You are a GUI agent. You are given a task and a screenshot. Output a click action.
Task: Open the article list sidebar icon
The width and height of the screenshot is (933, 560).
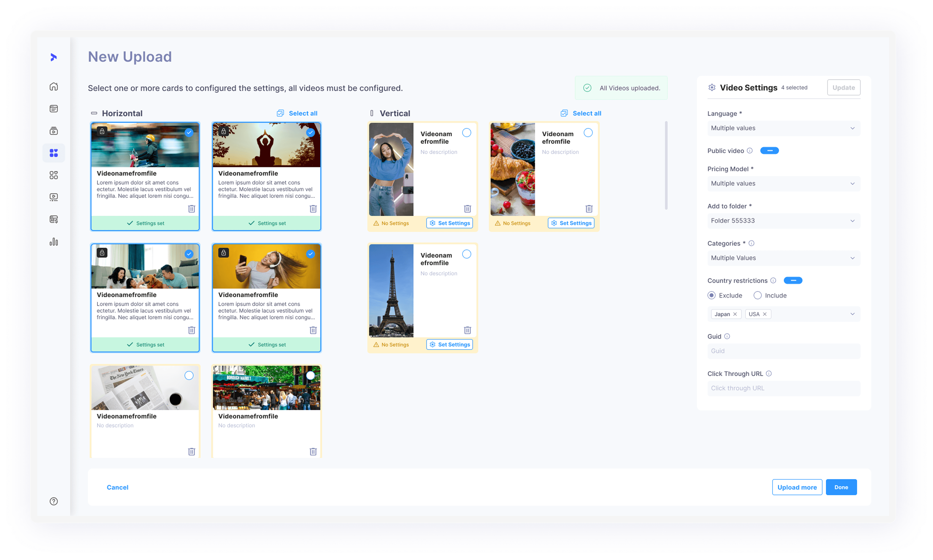pos(54,109)
